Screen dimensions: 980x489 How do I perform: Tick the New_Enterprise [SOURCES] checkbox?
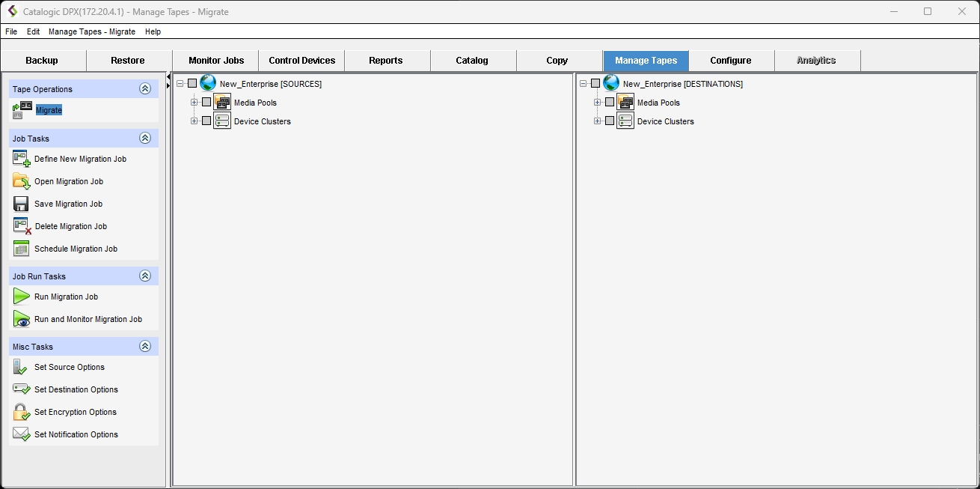click(x=192, y=84)
